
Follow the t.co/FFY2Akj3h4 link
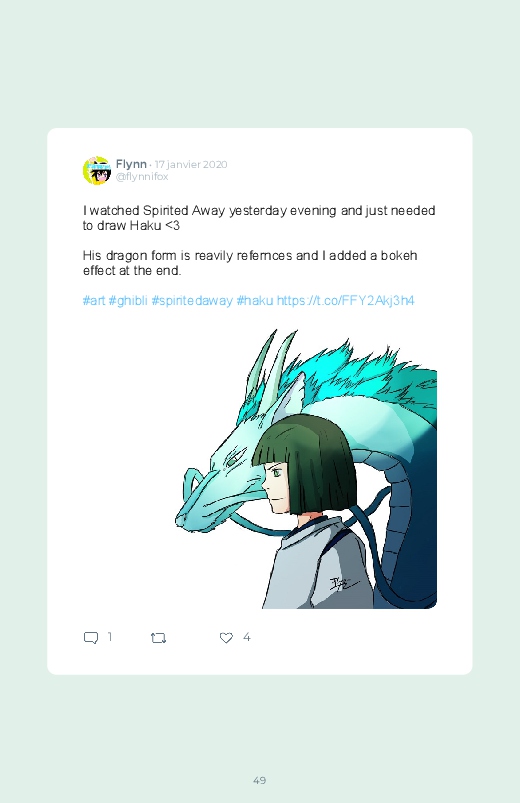[345, 300]
